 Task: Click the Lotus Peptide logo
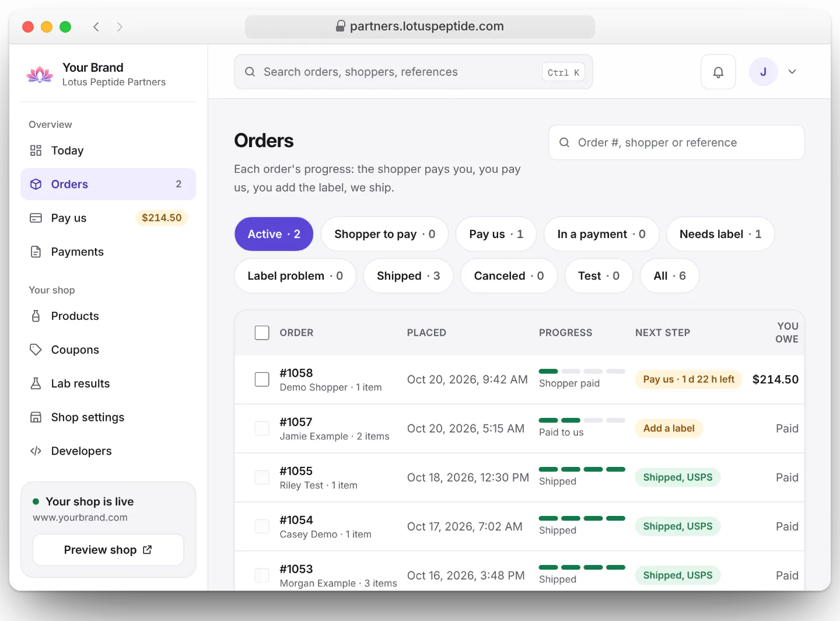point(40,75)
